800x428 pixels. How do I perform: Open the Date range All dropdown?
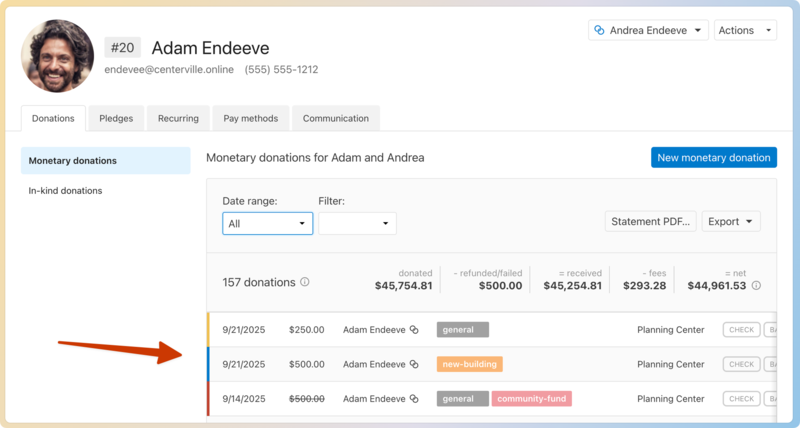pyautogui.click(x=267, y=224)
